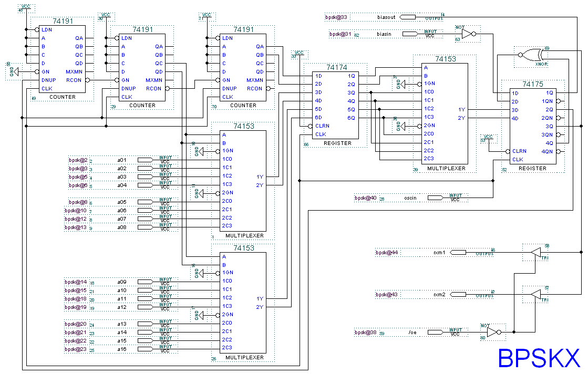The image size is (588, 374).
Task: Click the bpsk@38 pin assignment label
Action: coord(366,333)
